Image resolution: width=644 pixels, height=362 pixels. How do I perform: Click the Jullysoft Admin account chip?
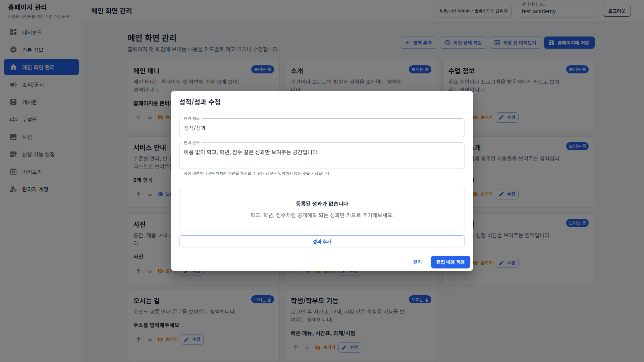[473, 11]
